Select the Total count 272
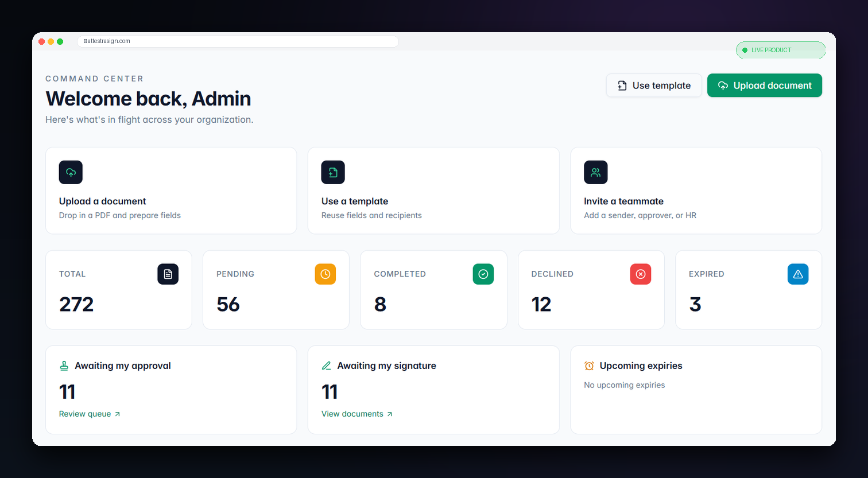Viewport: 868px width, 478px height. (76, 304)
